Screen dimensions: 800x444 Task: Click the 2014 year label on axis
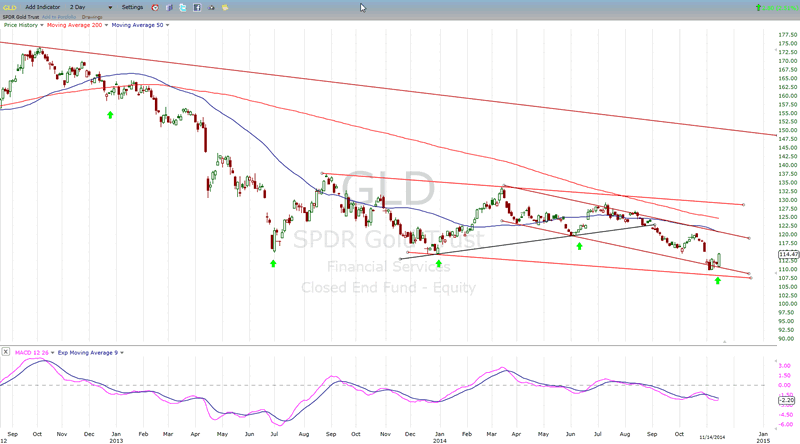(x=439, y=440)
